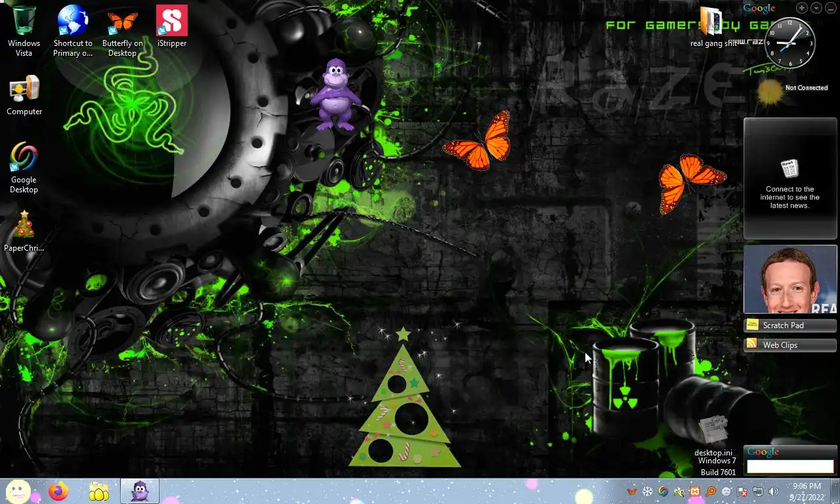
Task: Open the yellow folders taskbar icon
Action: click(x=99, y=491)
